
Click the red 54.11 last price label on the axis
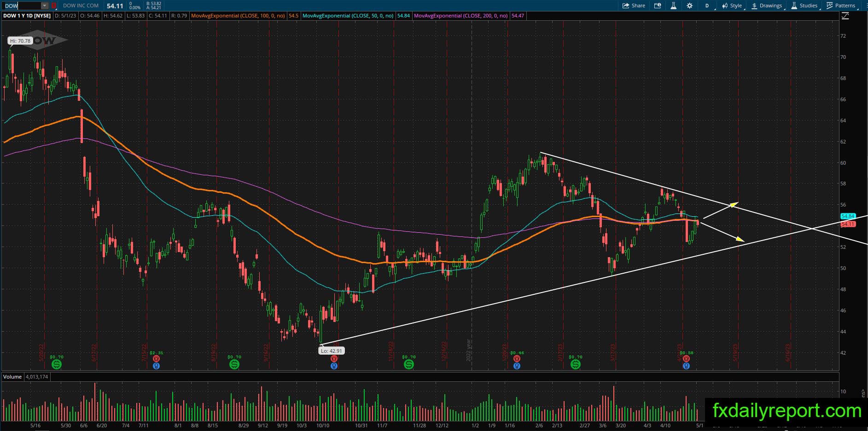pos(848,224)
